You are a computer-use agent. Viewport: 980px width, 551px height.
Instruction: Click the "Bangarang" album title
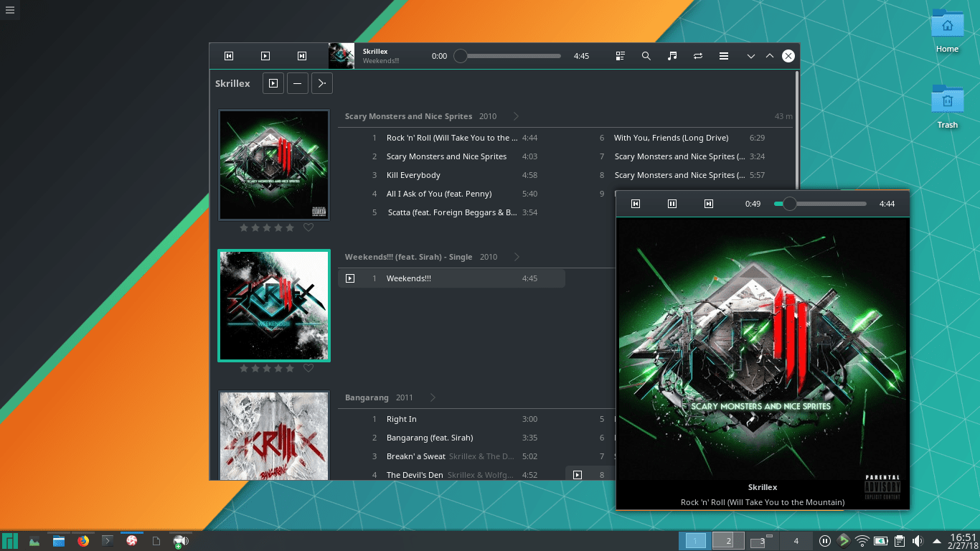coord(367,397)
